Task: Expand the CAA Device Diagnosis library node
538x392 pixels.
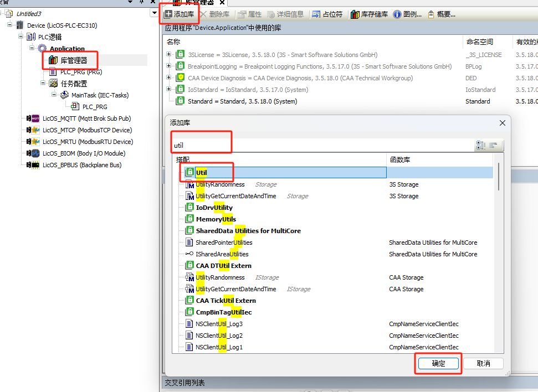Action: pyautogui.click(x=169, y=78)
